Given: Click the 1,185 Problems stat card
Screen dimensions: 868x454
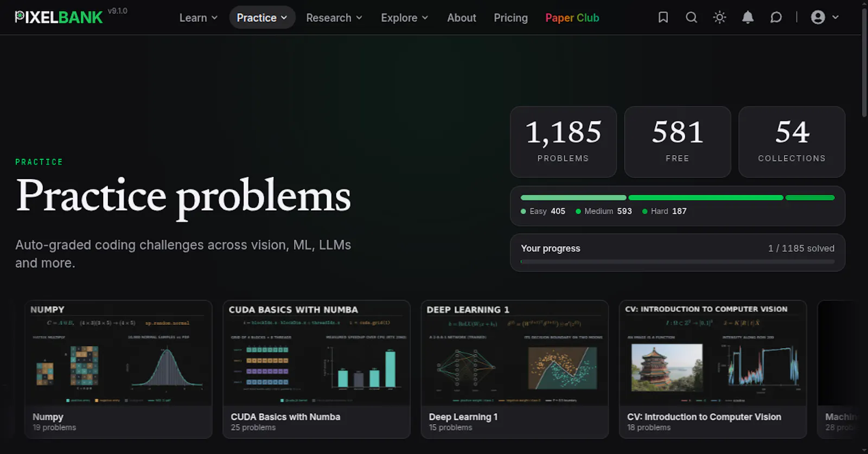Looking at the screenshot, I should click(x=563, y=142).
